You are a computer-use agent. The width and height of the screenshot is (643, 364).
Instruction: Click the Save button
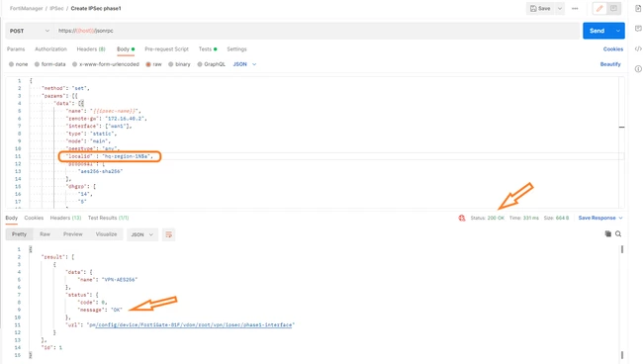[540, 9]
